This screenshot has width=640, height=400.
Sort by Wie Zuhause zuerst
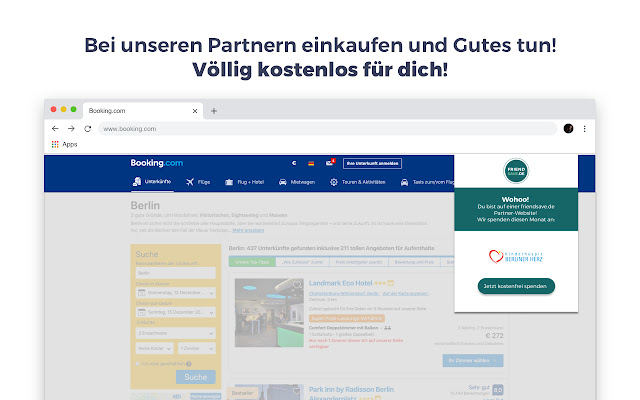tap(303, 262)
